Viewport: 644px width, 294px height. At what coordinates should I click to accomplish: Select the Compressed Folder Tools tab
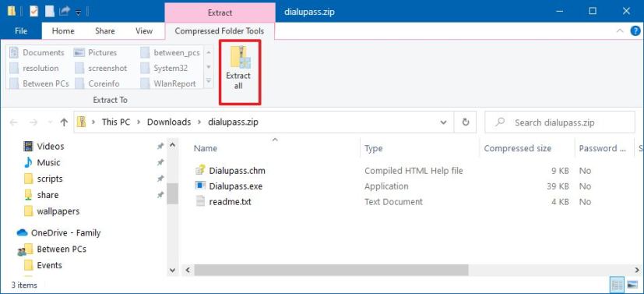pyautogui.click(x=220, y=31)
